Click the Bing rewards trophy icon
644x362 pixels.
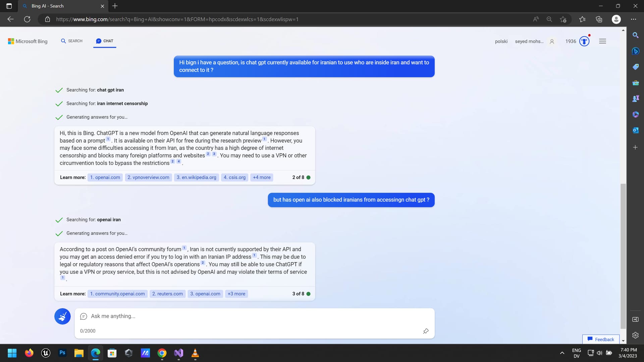point(584,41)
